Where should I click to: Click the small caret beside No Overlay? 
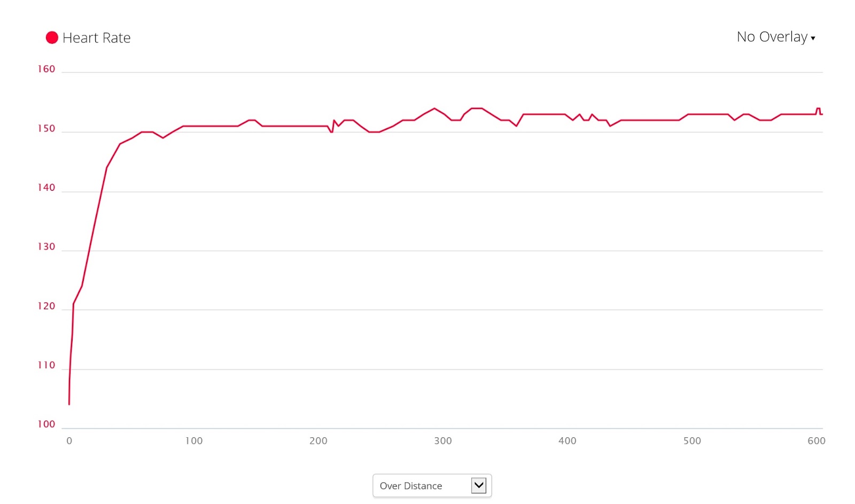click(x=813, y=38)
